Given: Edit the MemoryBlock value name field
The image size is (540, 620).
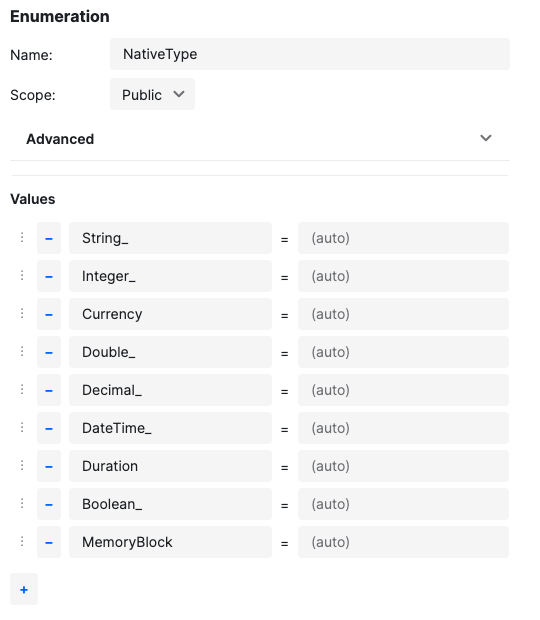Looking at the screenshot, I should pos(170,542).
